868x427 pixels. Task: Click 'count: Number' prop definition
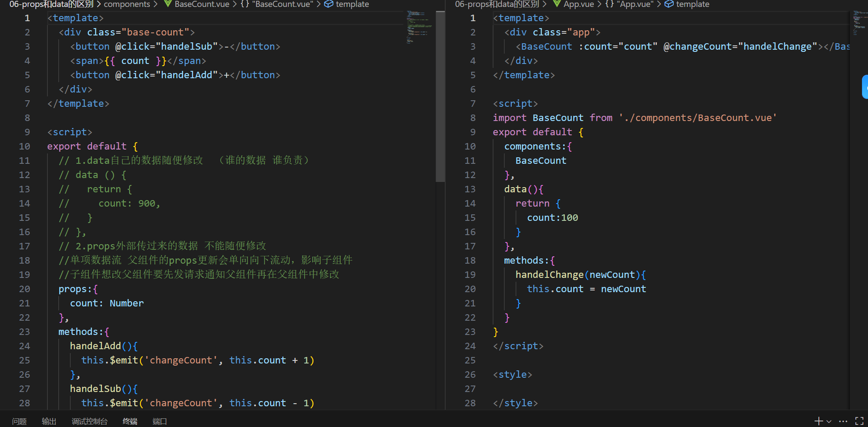click(107, 303)
